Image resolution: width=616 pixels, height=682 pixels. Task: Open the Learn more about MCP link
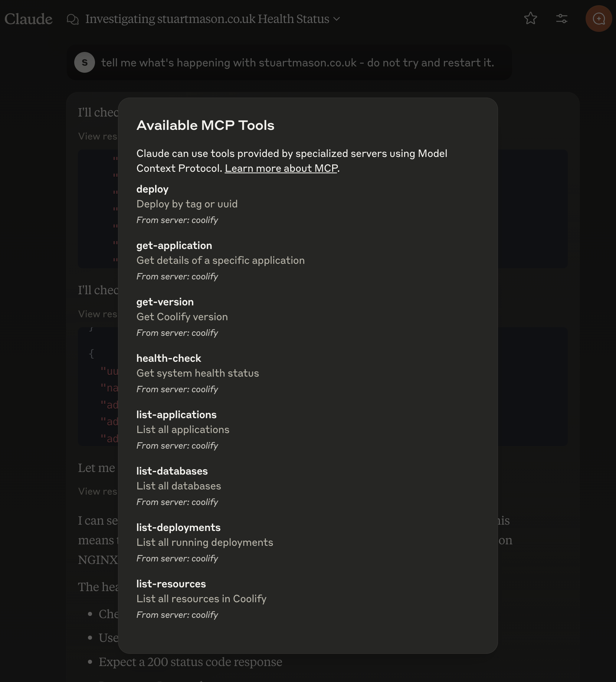point(282,168)
